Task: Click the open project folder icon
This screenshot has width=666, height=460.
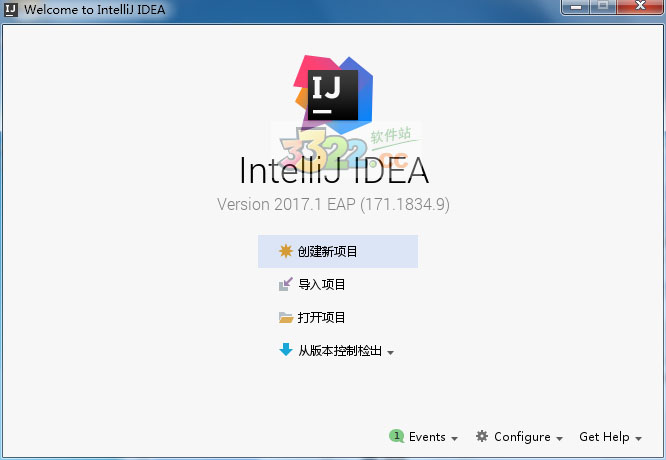Action: pos(285,317)
